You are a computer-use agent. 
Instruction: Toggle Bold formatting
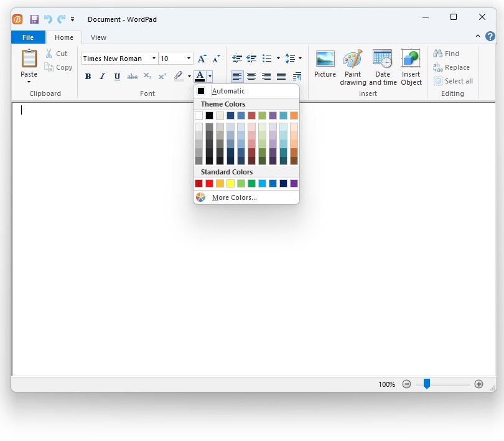[88, 77]
